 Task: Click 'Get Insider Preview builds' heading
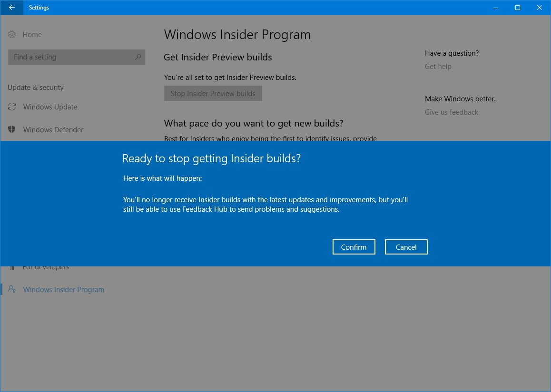[x=218, y=57]
